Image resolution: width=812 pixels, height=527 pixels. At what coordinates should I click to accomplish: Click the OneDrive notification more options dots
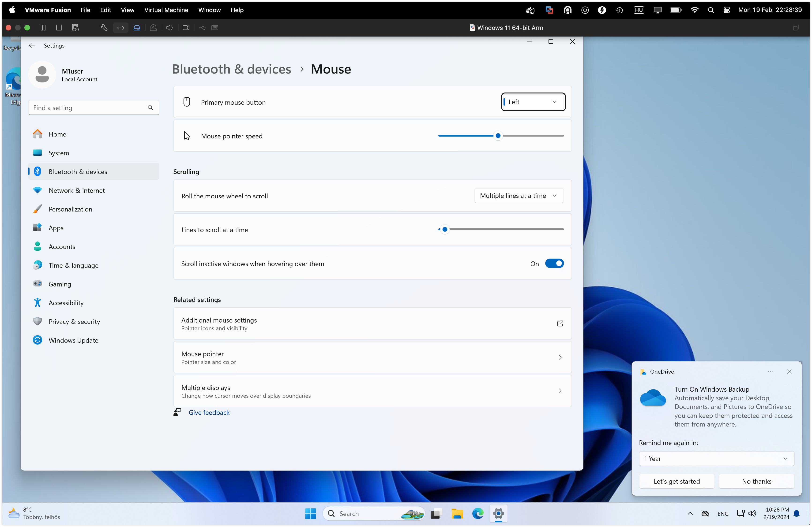pos(770,371)
